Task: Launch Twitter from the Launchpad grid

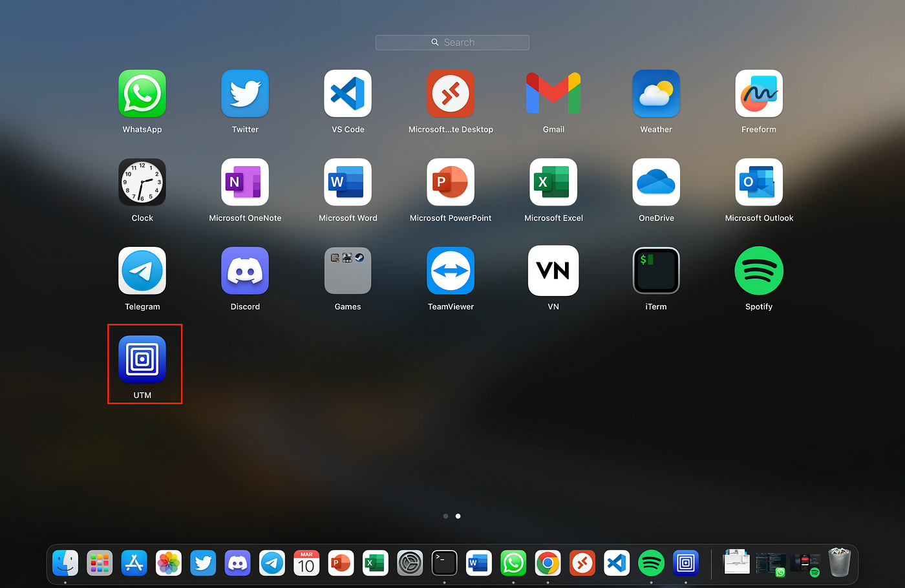Action: click(x=245, y=94)
